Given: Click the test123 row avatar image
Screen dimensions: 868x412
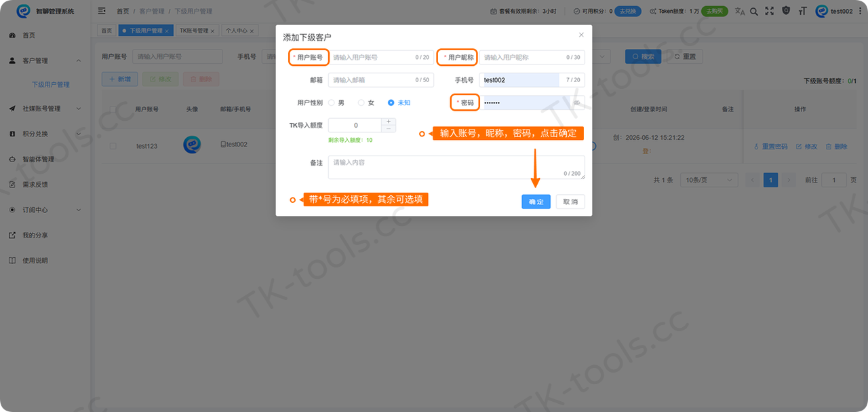Looking at the screenshot, I should pyautogui.click(x=192, y=145).
